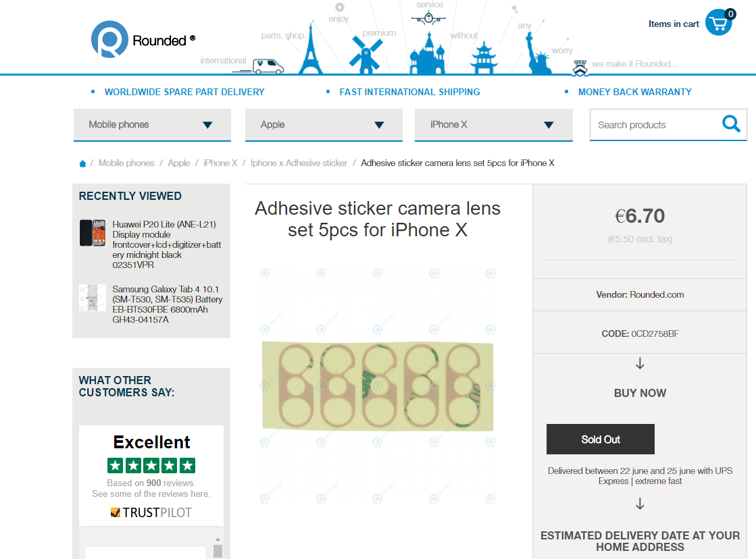Open the shopping cart icon
Screen dimensions: 756x559
tap(720, 22)
